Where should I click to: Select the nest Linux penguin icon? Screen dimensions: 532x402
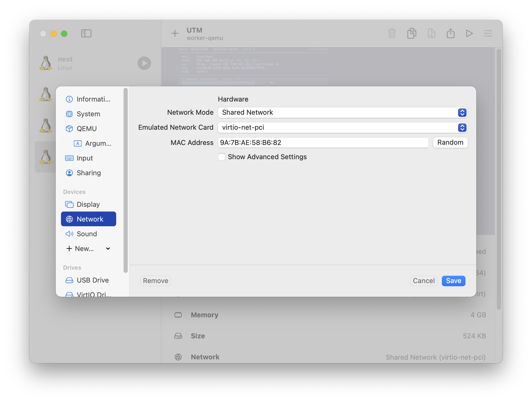tap(46, 63)
